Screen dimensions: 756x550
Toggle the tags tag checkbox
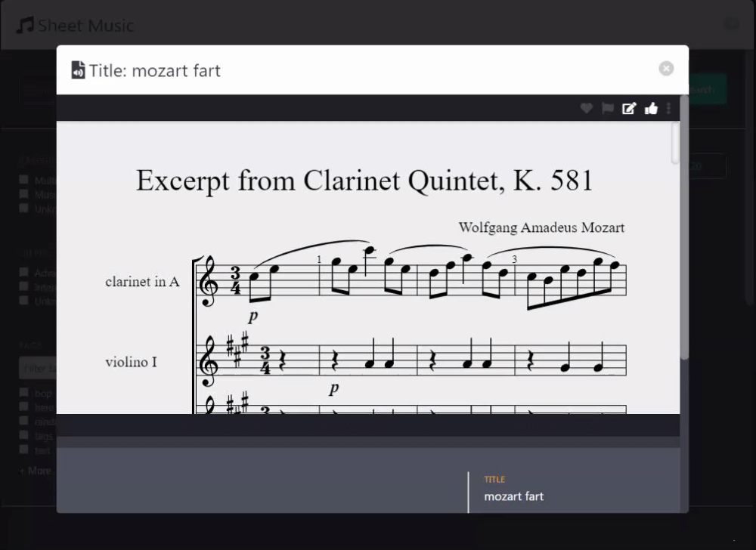click(x=23, y=435)
